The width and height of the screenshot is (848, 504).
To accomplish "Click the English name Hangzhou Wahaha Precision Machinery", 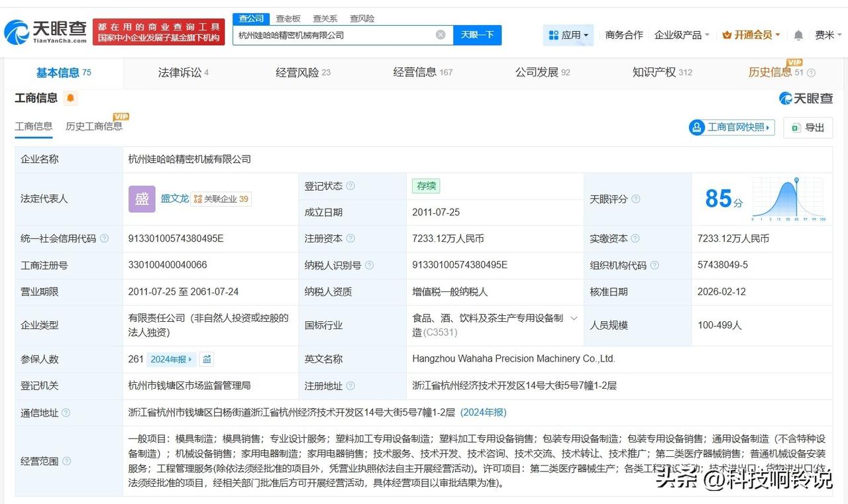I will (514, 359).
